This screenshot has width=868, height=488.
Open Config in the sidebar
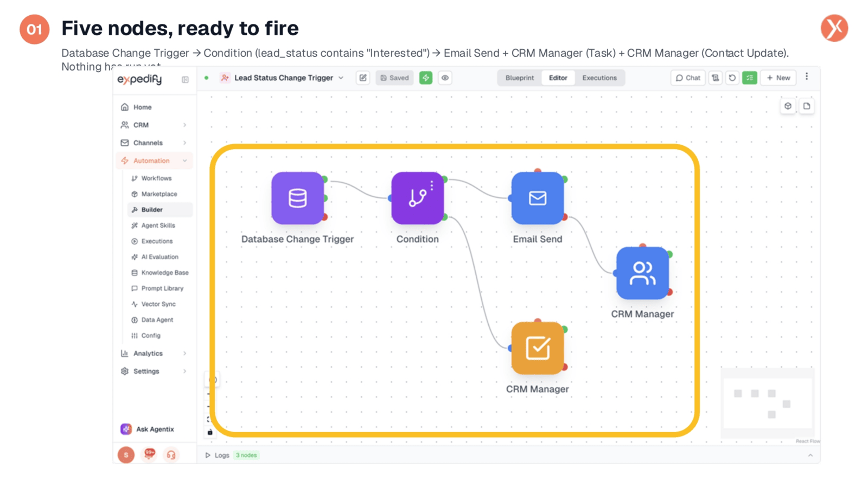[160, 335]
